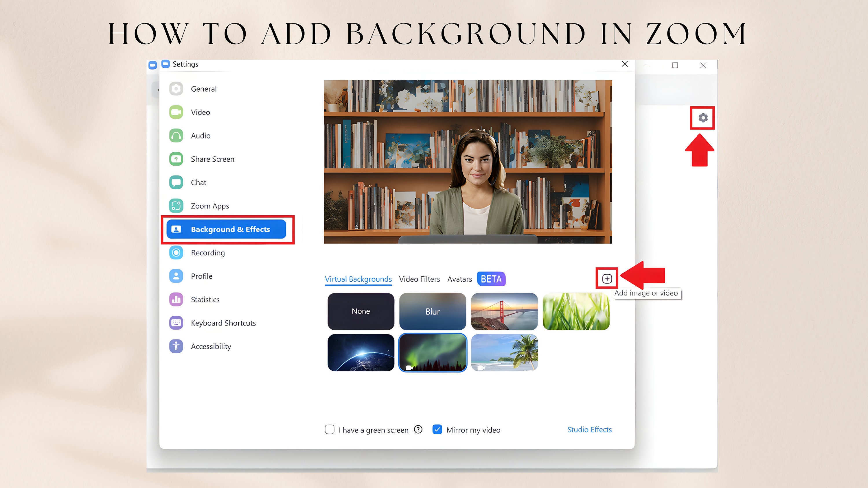This screenshot has height=488, width=868.
Task: Click the Statistics bar chart icon
Action: pyautogui.click(x=176, y=300)
